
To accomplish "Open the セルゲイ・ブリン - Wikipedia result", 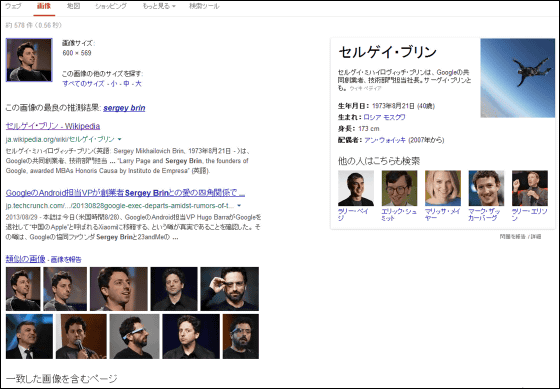I will tap(53, 126).
